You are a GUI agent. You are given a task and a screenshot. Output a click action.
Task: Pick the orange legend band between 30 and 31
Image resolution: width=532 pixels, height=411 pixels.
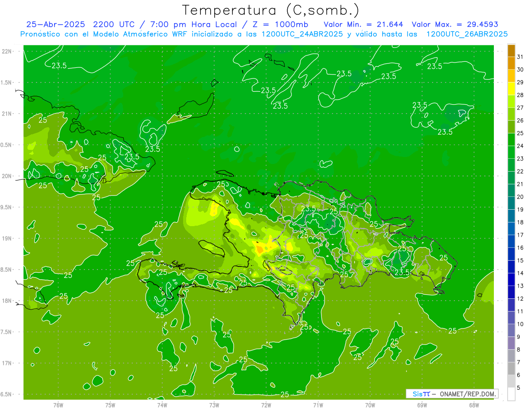511,63
